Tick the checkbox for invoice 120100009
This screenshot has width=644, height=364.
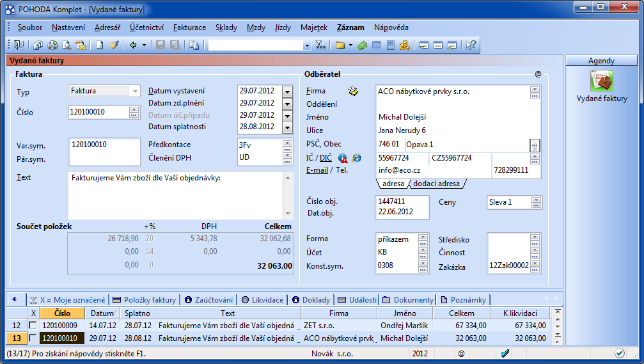coord(33,326)
